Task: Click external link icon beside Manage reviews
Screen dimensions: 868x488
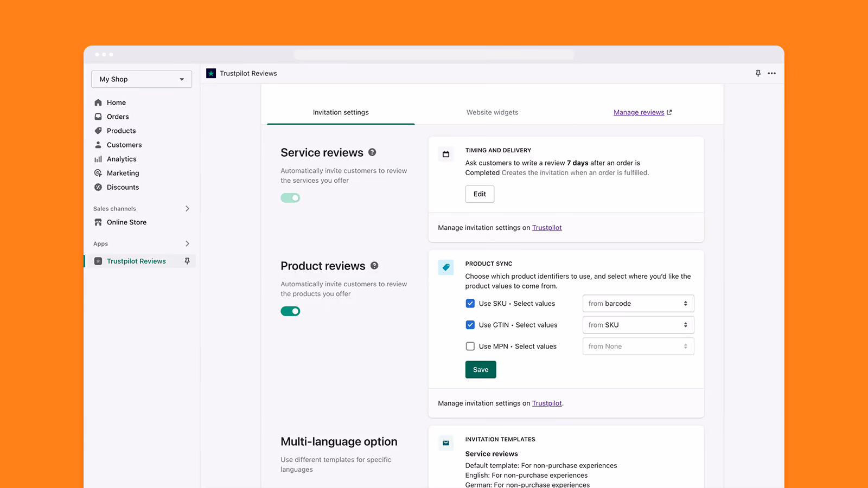Action: coord(669,112)
